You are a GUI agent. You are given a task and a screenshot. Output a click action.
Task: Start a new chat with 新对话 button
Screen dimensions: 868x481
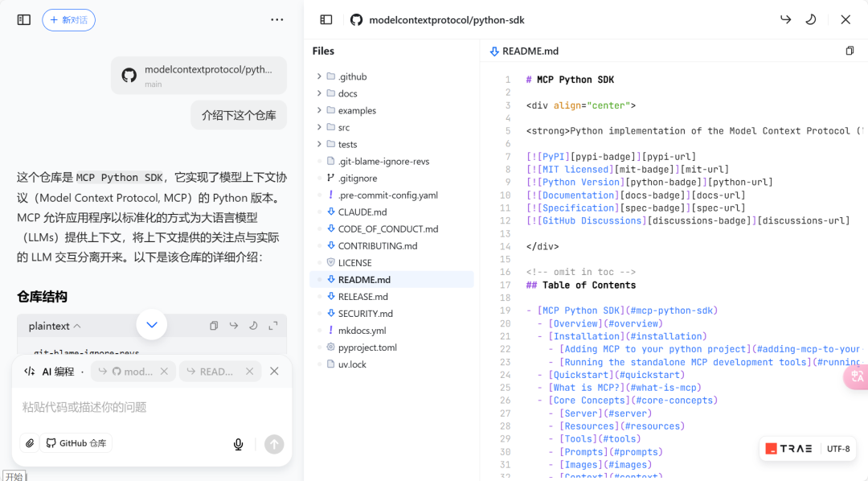(68, 20)
